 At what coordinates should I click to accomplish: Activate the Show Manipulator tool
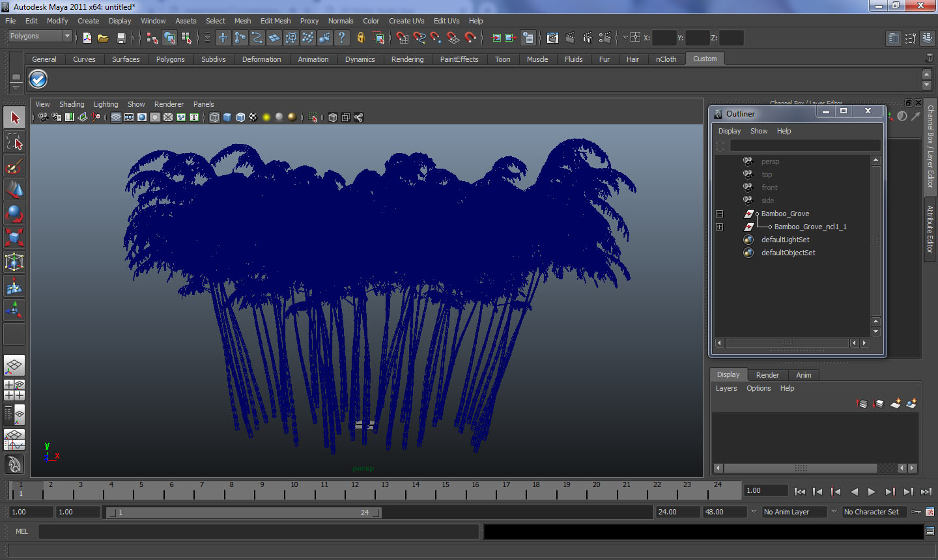click(14, 310)
